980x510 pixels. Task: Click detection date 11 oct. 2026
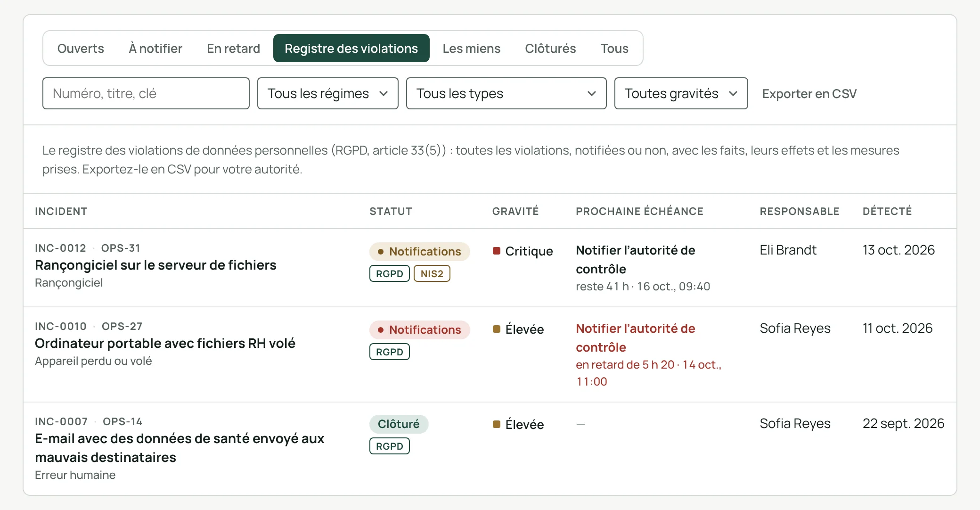pos(898,328)
